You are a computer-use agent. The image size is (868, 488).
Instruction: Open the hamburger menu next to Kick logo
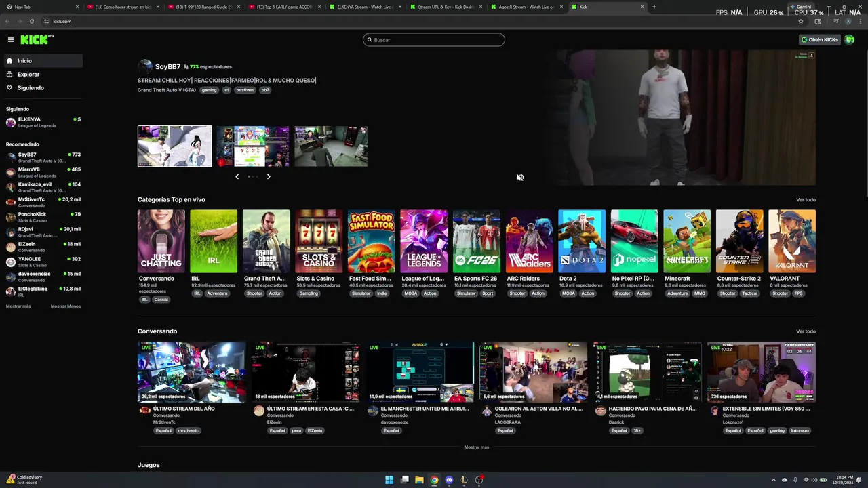11,39
